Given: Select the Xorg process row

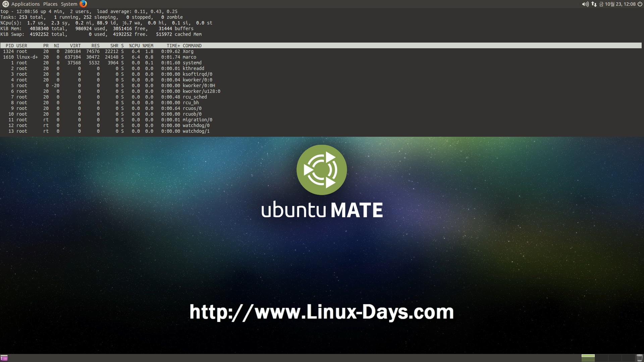Looking at the screenshot, I should (98, 51).
